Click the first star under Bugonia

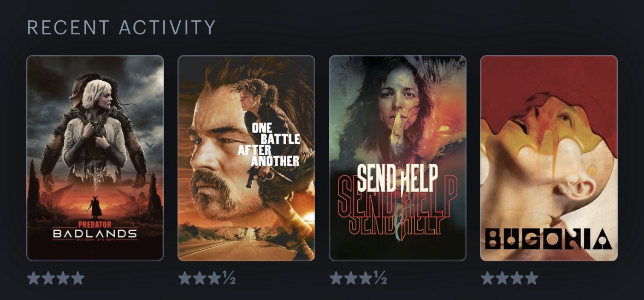coord(488,278)
